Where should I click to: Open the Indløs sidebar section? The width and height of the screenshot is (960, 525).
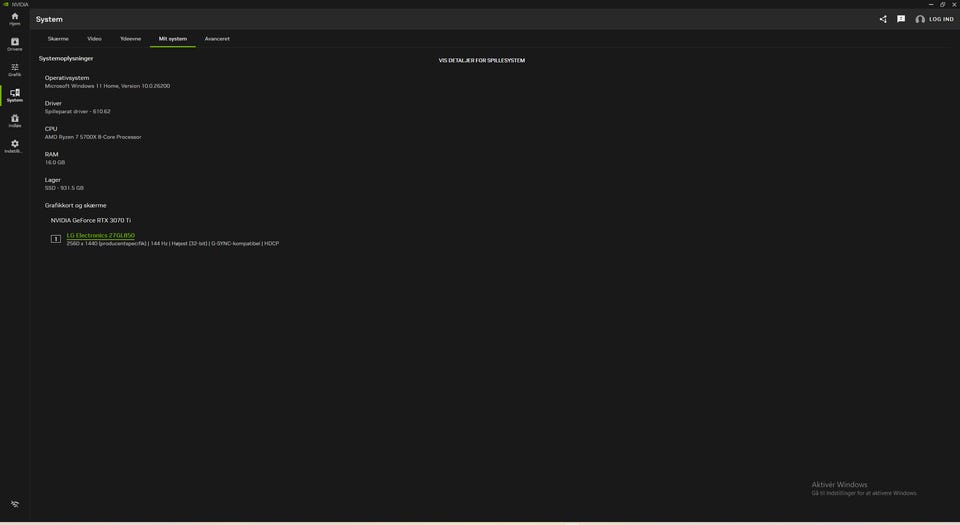pyautogui.click(x=15, y=121)
